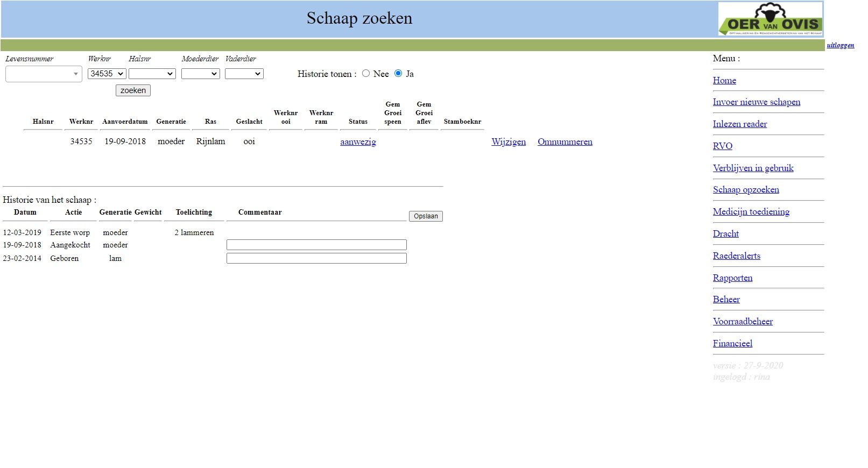Click the Opslaan button

pos(426,216)
